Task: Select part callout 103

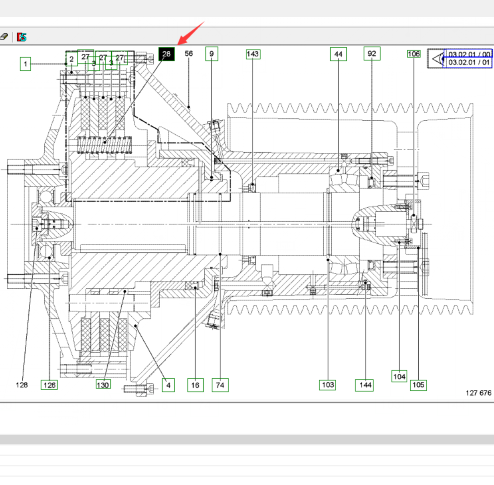Action: tap(328, 385)
